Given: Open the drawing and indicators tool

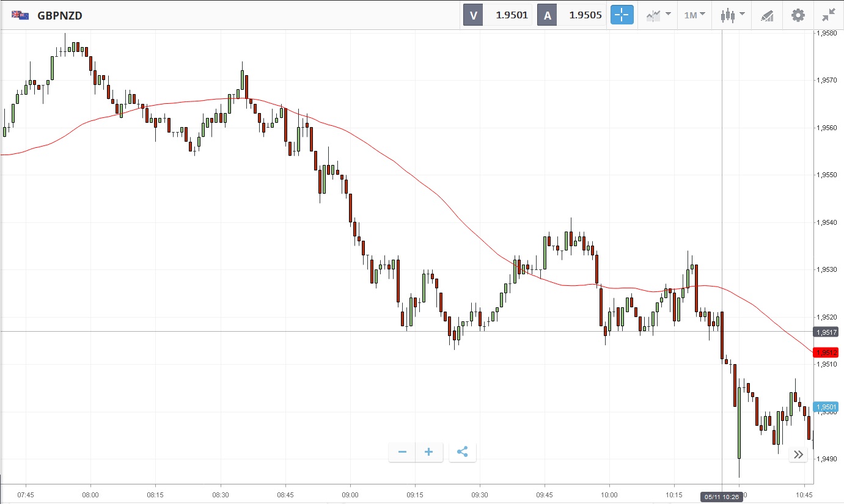Looking at the screenshot, I should [767, 15].
